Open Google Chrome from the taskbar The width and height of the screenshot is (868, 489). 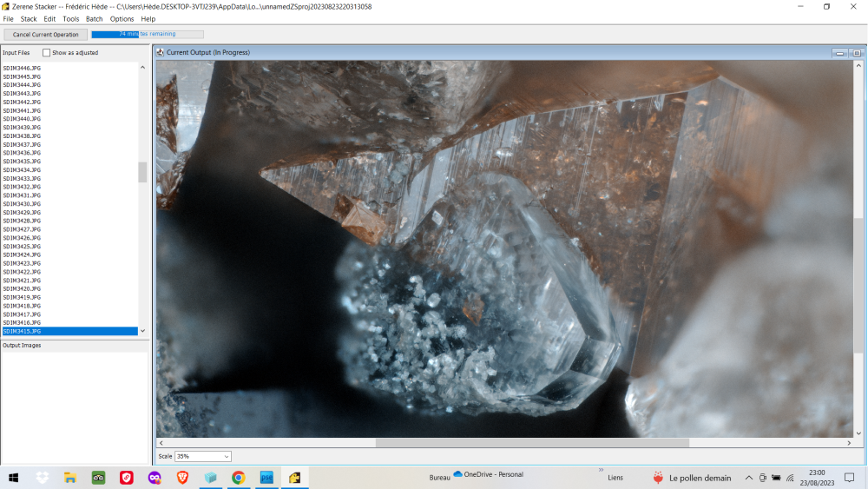238,477
